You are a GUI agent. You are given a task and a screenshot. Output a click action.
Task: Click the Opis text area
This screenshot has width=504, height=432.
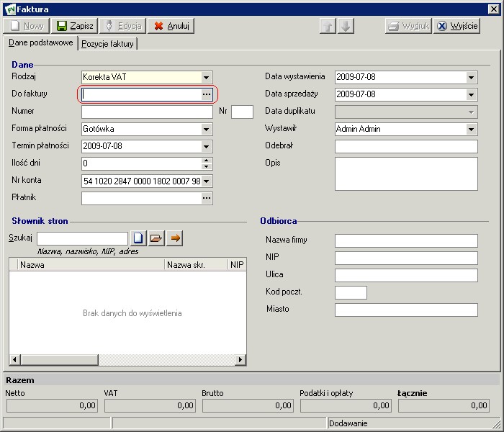[406, 174]
